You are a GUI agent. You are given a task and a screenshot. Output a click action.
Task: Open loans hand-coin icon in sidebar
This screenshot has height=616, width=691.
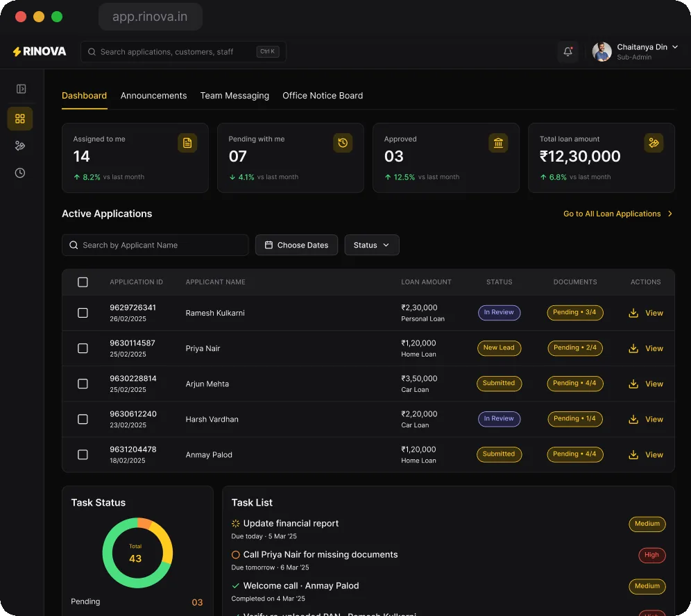click(20, 146)
